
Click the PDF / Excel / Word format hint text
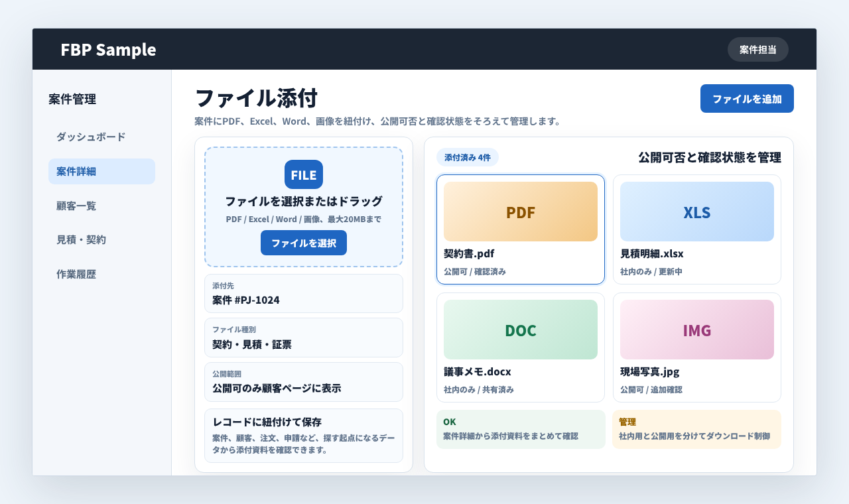pyautogui.click(x=304, y=219)
